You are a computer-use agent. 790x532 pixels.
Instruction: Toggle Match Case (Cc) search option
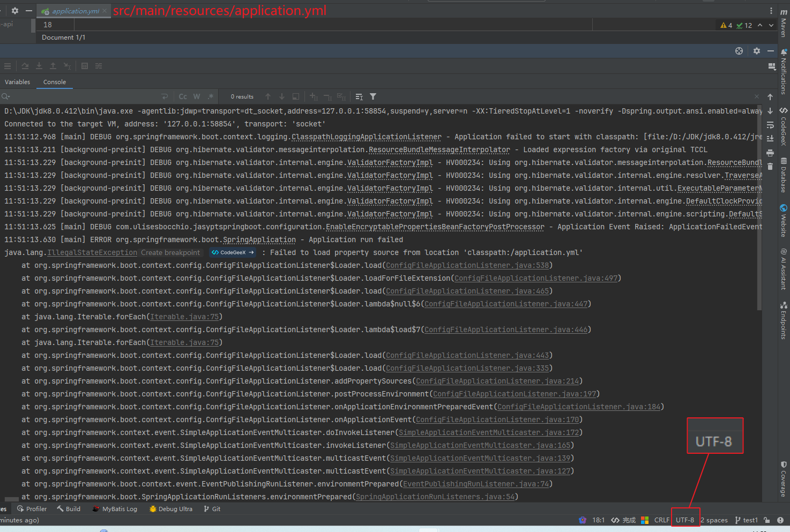(x=183, y=96)
